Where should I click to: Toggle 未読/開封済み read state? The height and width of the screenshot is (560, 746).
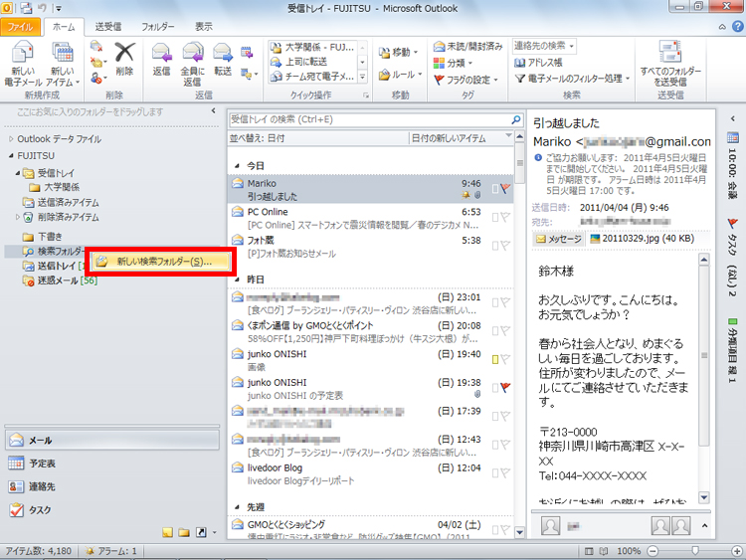pyautogui.click(x=467, y=46)
